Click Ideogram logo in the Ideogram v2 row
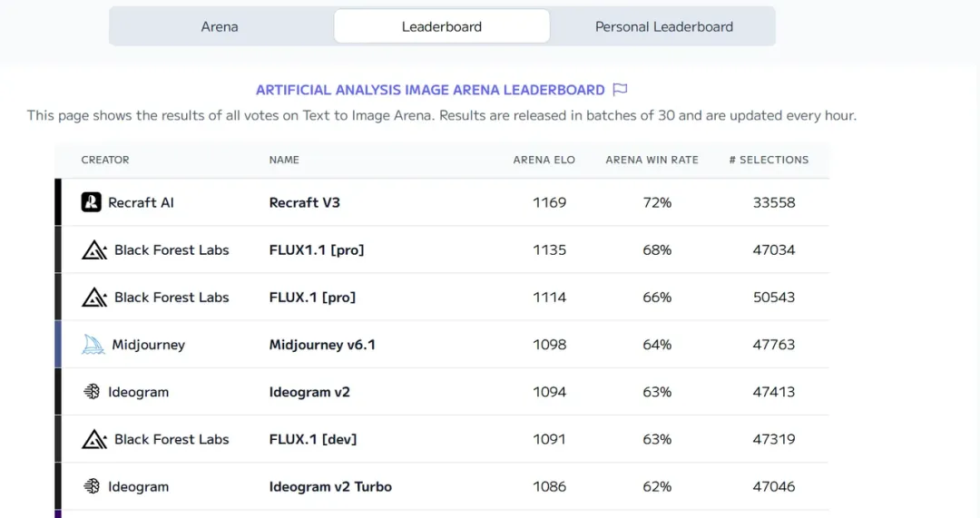This screenshot has width=980, height=518. (x=92, y=392)
